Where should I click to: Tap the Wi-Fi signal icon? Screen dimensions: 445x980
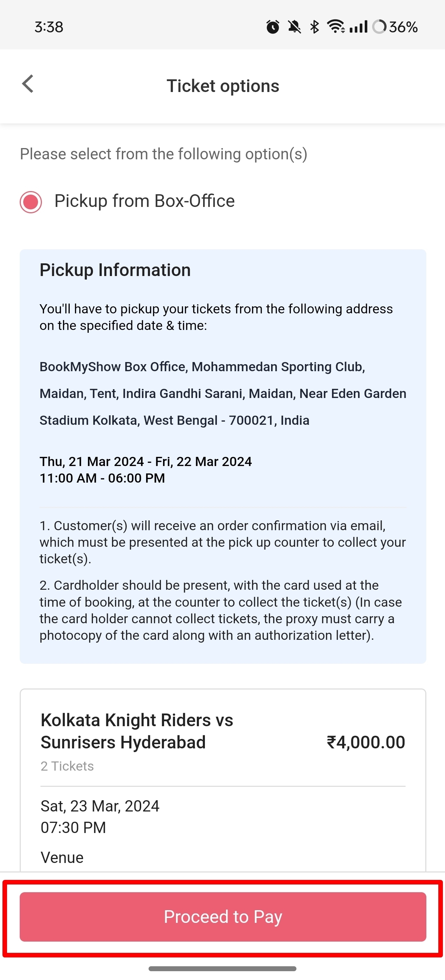(x=336, y=27)
